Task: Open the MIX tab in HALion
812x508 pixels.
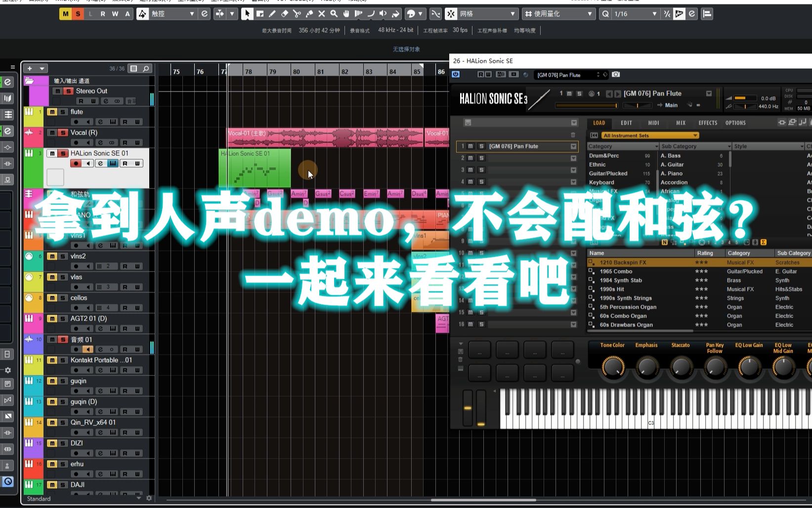Action: coord(681,123)
